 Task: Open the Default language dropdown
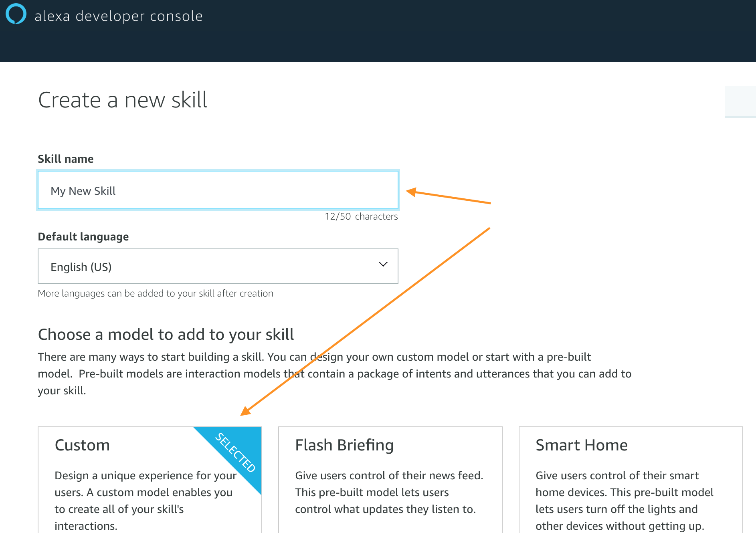(x=218, y=266)
